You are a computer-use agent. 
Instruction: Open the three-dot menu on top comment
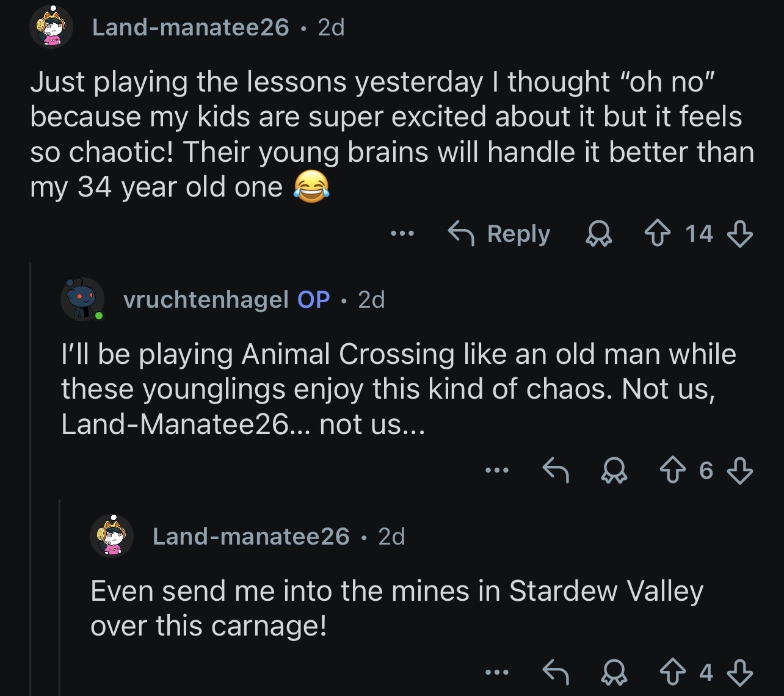pos(402,234)
